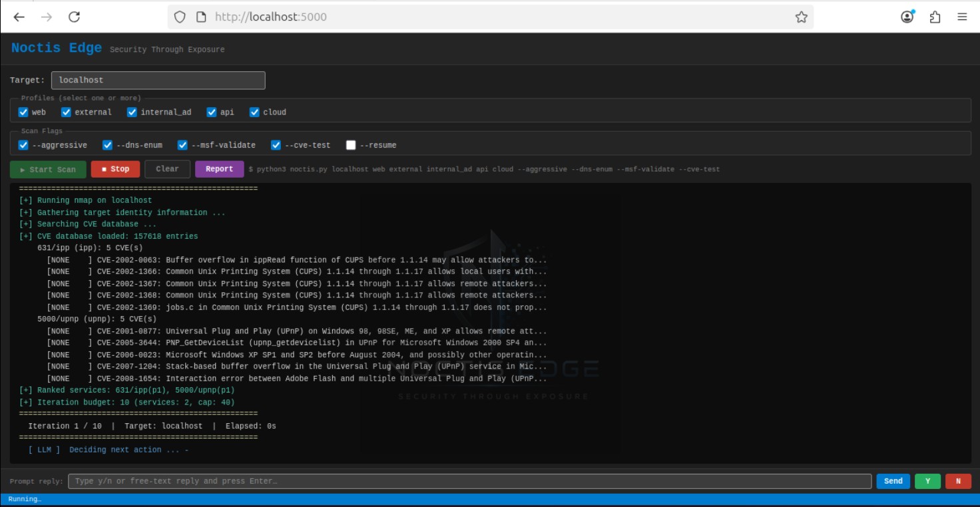Open the browser extensions menu

[935, 17]
